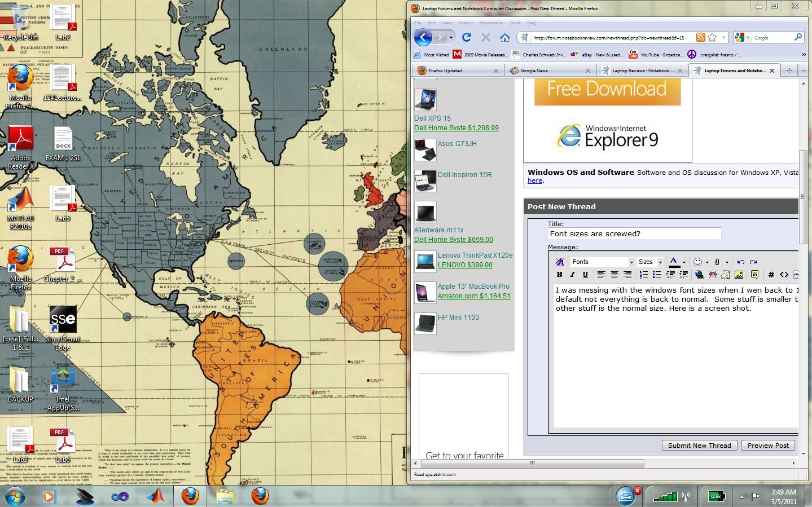Increase indent in message editor
The width and height of the screenshot is (812, 507).
683,275
